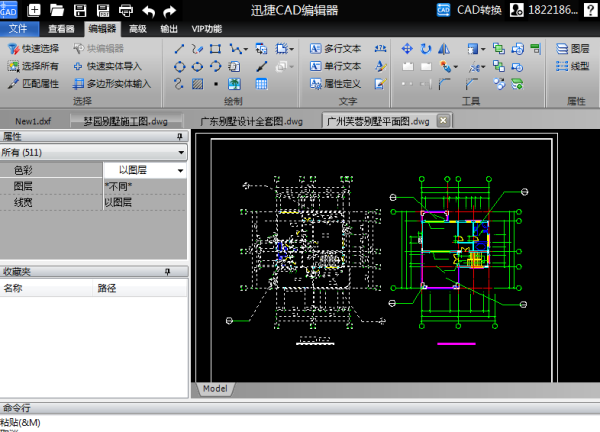Select the Model layout tab
Screen dimensions: 600x432
[x=215, y=389]
